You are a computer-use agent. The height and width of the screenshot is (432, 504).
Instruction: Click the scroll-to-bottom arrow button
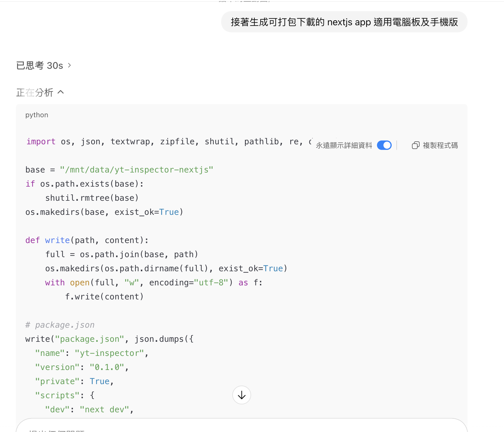click(x=241, y=395)
